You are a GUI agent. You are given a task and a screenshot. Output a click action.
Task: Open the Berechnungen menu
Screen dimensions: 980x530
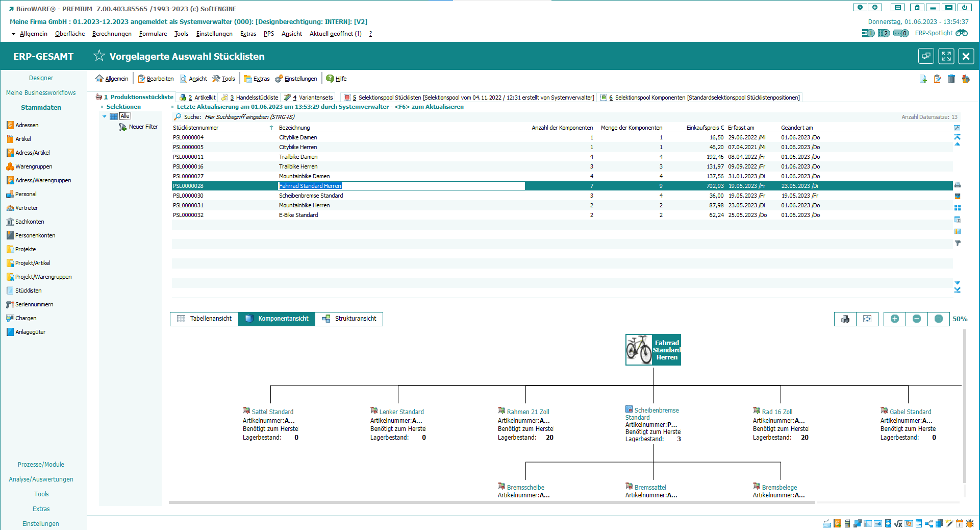(x=112, y=34)
